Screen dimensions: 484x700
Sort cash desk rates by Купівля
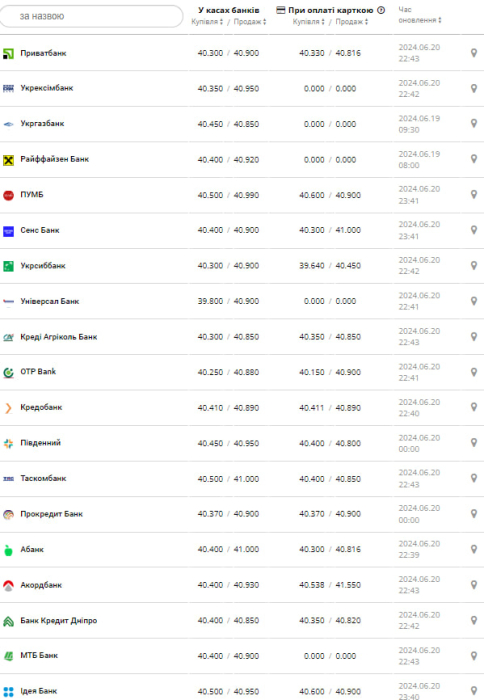coord(207,21)
